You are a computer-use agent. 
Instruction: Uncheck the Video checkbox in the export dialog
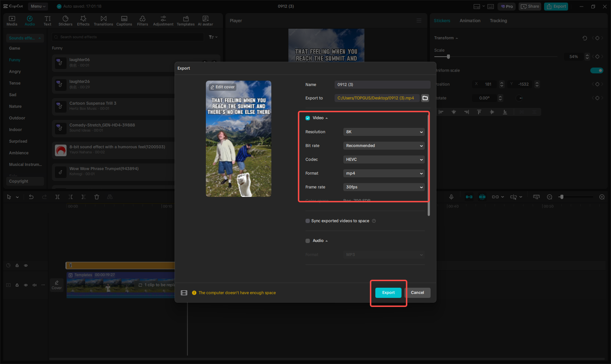pos(307,118)
